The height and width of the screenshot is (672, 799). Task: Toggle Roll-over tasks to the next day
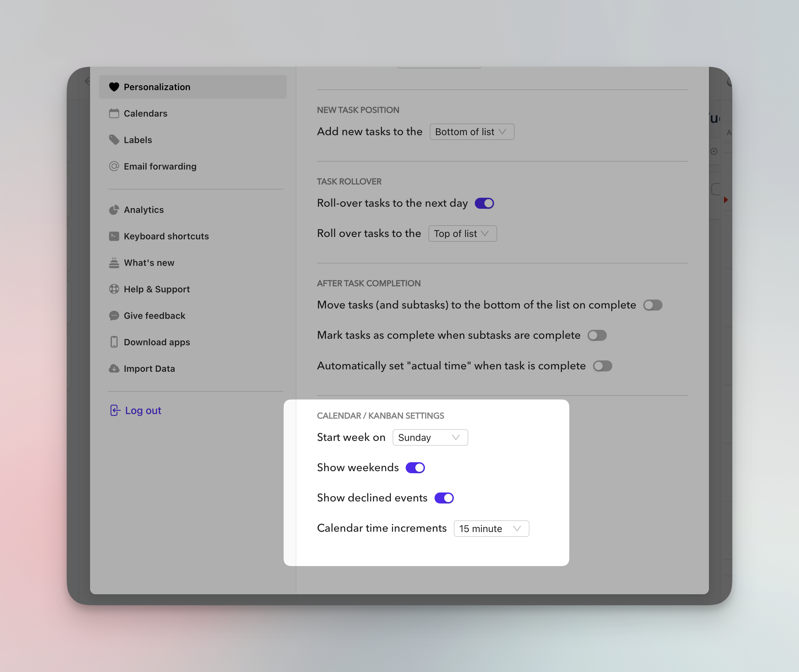click(484, 203)
